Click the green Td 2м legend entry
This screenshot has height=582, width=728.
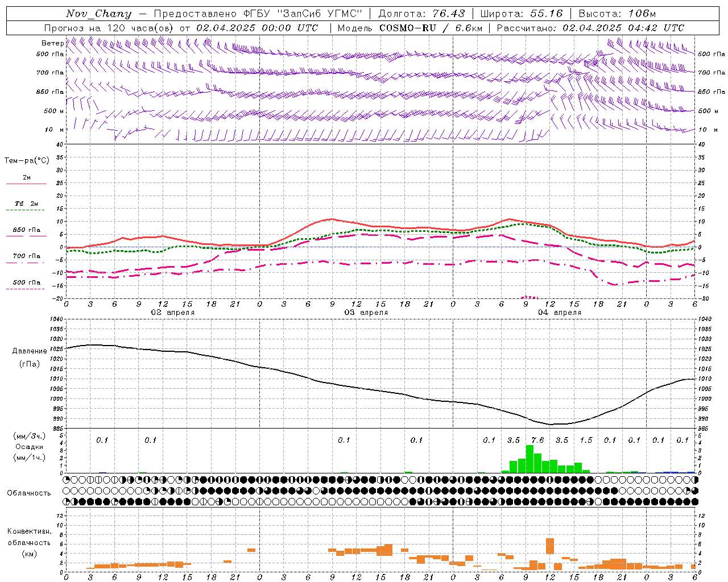click(26, 206)
